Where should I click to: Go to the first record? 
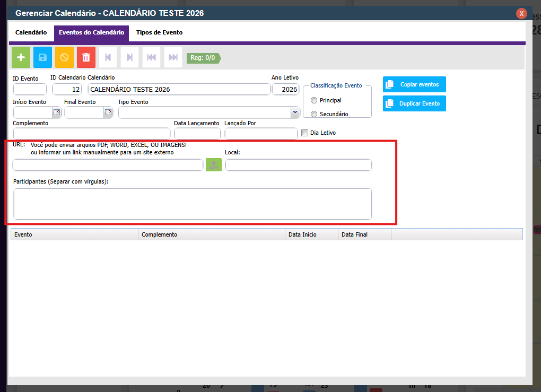(151, 57)
